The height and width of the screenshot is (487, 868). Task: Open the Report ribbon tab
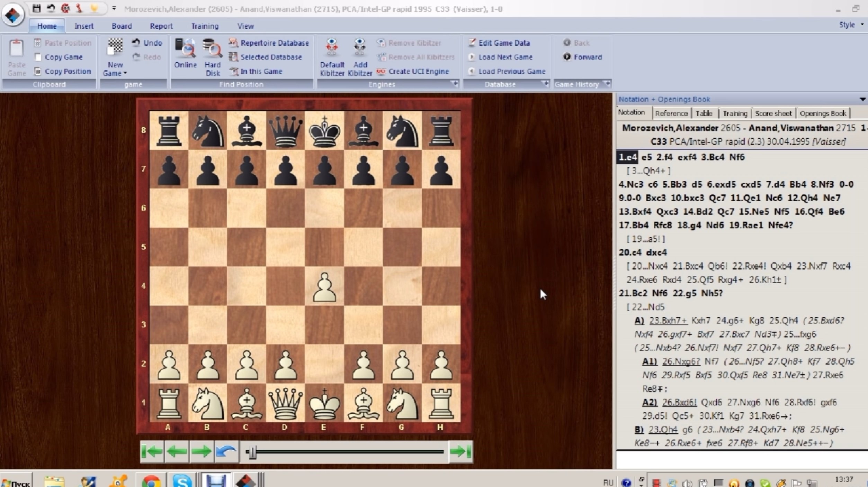point(161,26)
